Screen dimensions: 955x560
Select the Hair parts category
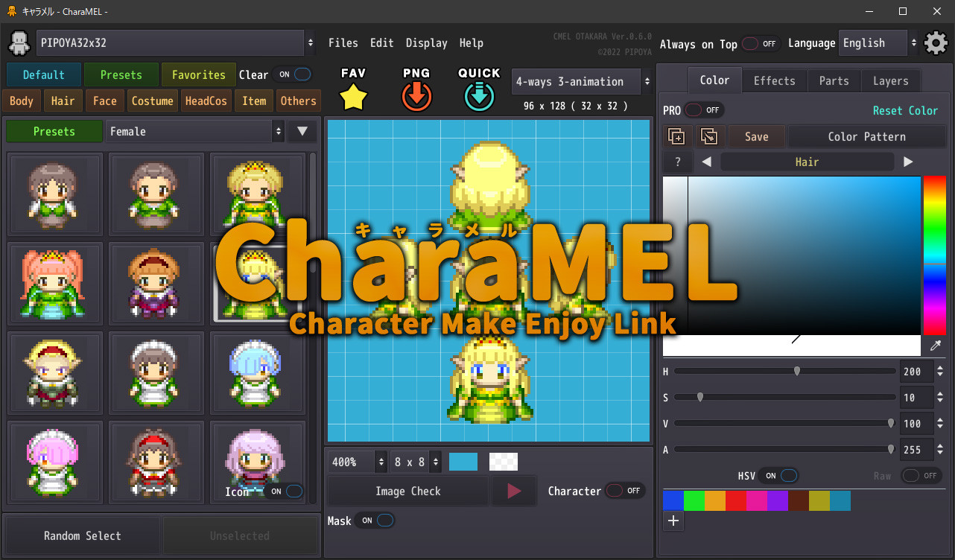[63, 101]
